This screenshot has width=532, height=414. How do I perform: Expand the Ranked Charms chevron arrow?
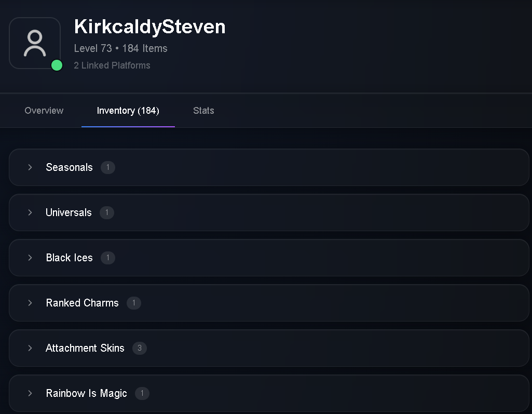click(30, 303)
